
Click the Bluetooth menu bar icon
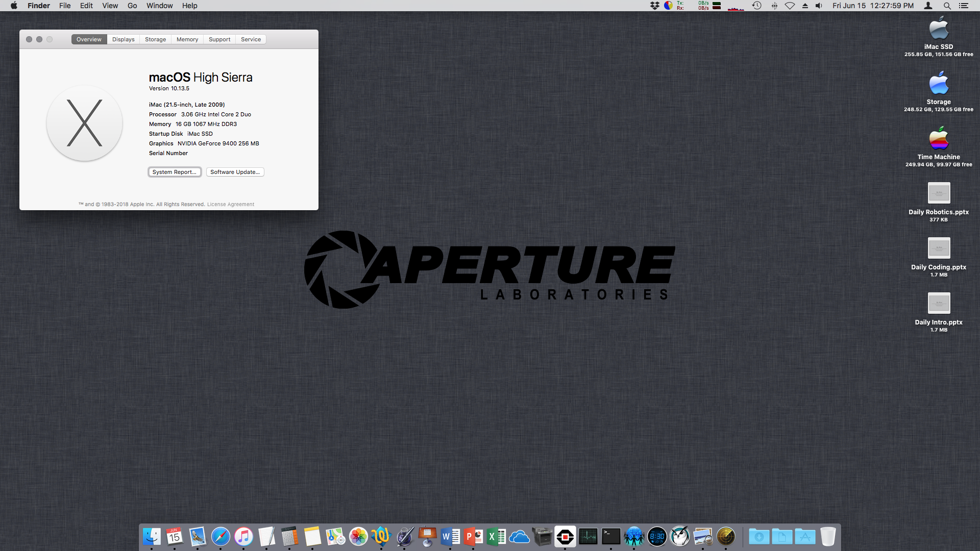pyautogui.click(x=774, y=6)
